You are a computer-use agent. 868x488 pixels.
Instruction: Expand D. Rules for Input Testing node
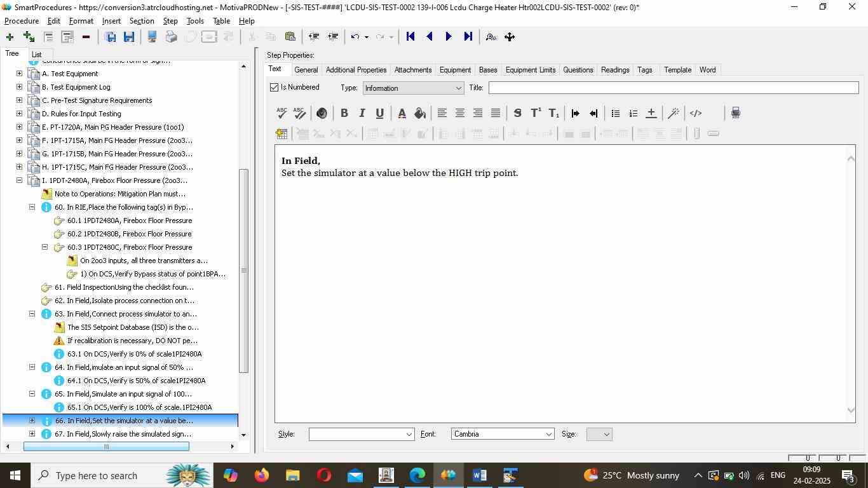(x=19, y=114)
